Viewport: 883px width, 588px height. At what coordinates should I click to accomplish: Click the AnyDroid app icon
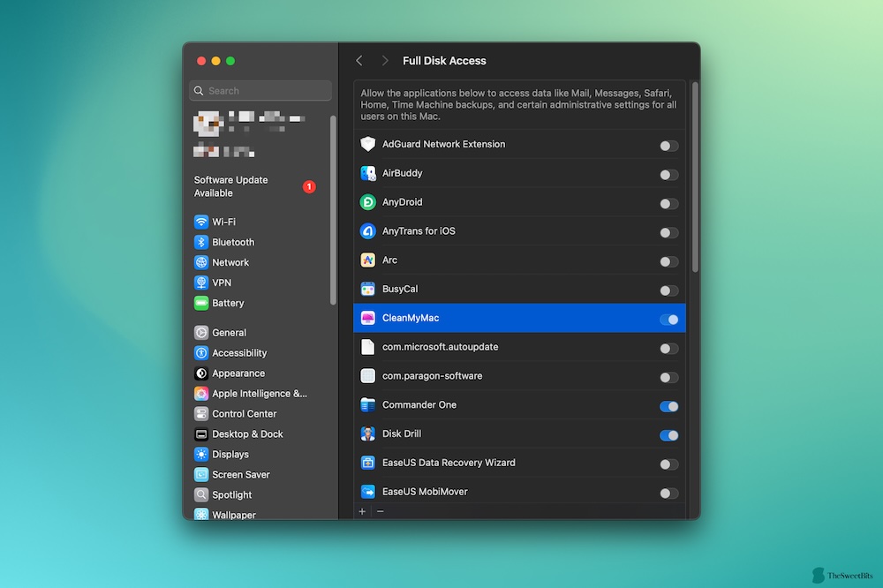(x=367, y=202)
